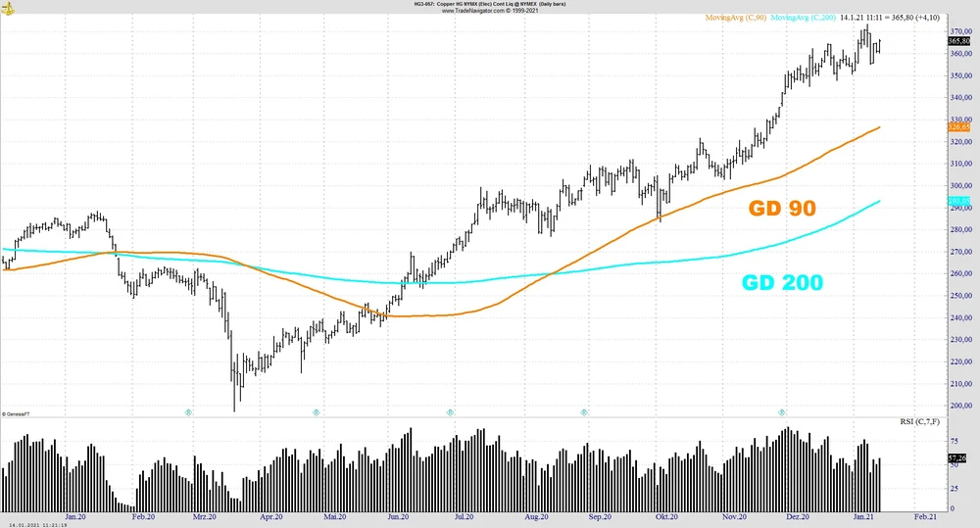980x528 pixels.
Task: Click the black 365,80 last price tag
Action: click(x=959, y=41)
